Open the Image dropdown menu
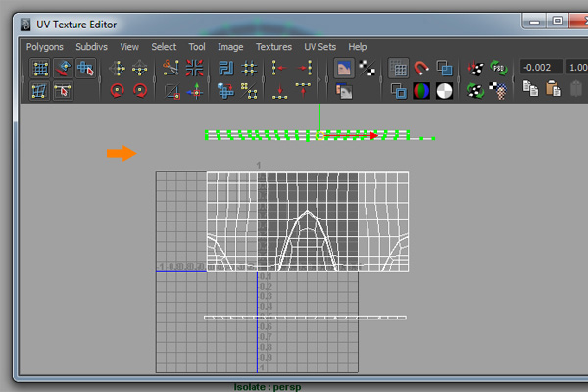The height and width of the screenshot is (392, 588). [x=230, y=46]
